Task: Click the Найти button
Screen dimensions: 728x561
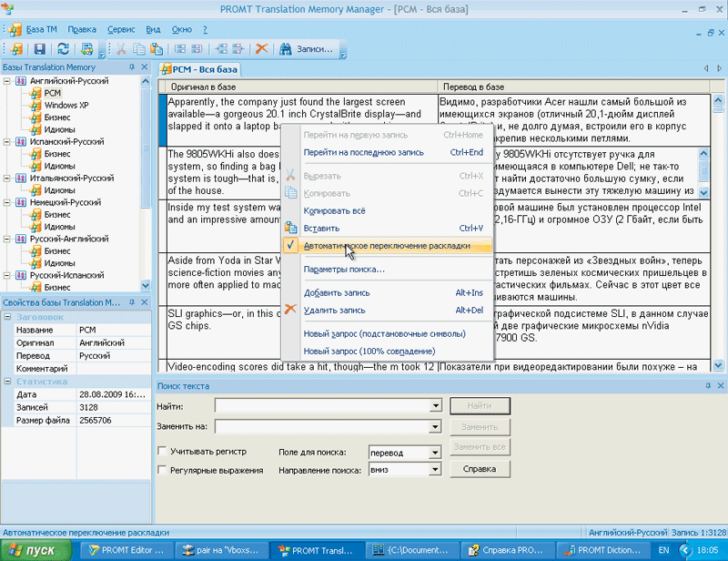Action: (480, 405)
